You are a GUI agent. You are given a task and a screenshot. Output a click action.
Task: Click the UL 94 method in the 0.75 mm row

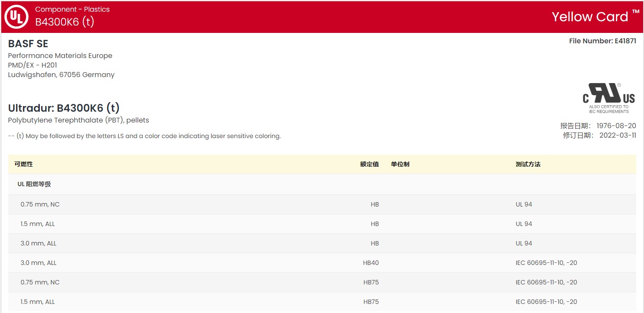524,204
